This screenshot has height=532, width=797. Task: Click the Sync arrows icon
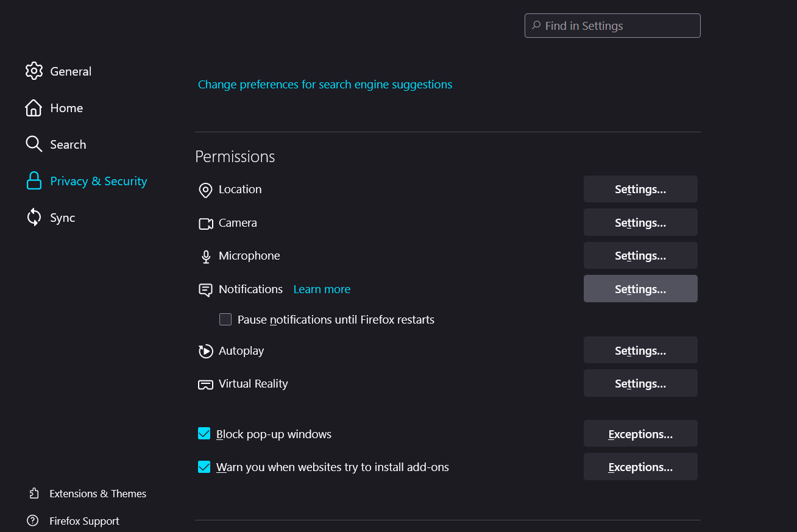point(34,218)
